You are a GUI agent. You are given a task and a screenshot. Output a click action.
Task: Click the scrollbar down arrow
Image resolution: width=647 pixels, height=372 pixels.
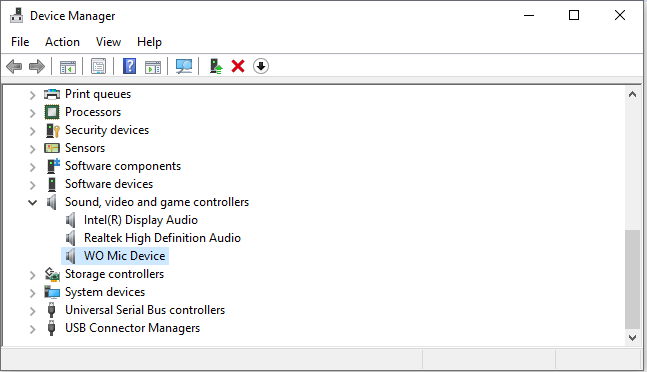[x=632, y=338]
